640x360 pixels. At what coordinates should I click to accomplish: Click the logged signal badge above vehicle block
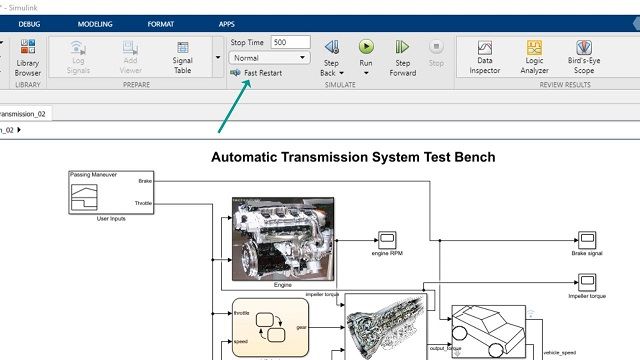click(530, 313)
